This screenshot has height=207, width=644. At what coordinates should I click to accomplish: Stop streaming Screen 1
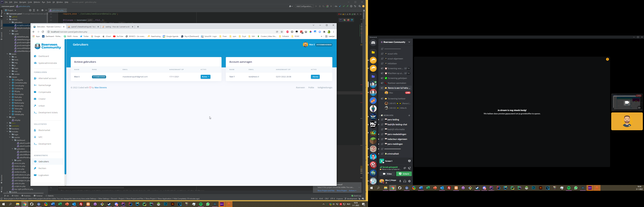[x=409, y=161]
